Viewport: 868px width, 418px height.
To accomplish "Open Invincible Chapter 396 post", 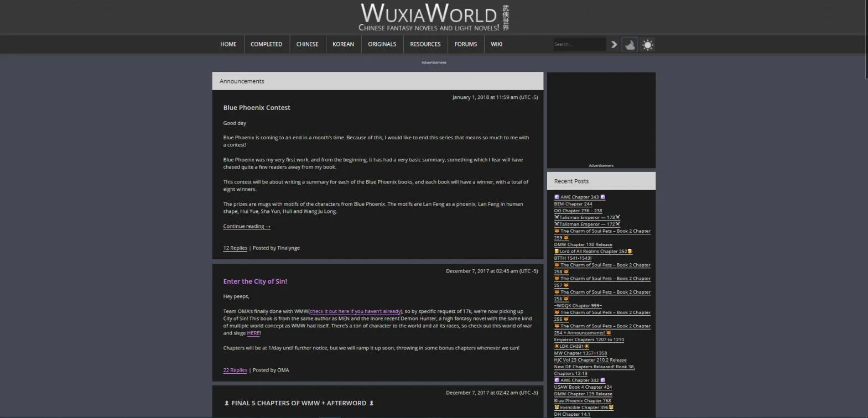I will [584, 407].
